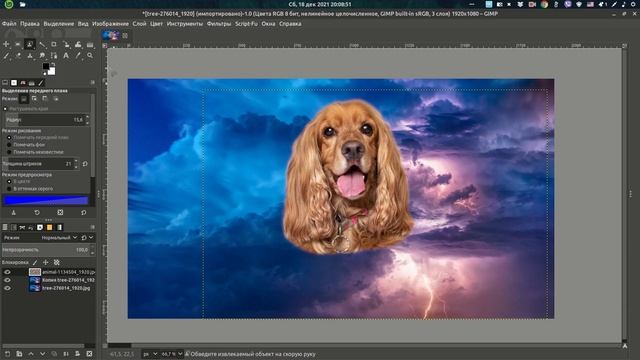This screenshot has height=360, width=640.
Task: Select 'Помечать фон' radio button
Action: [x=9, y=145]
